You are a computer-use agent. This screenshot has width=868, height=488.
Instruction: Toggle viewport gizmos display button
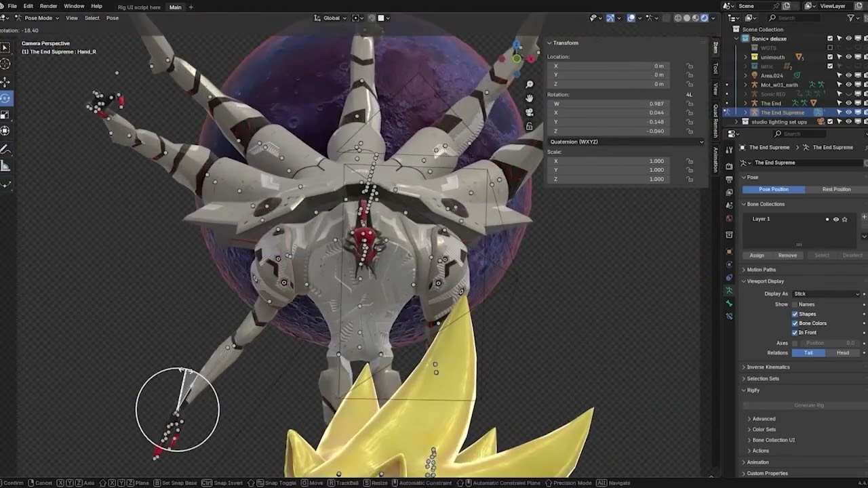[610, 18]
